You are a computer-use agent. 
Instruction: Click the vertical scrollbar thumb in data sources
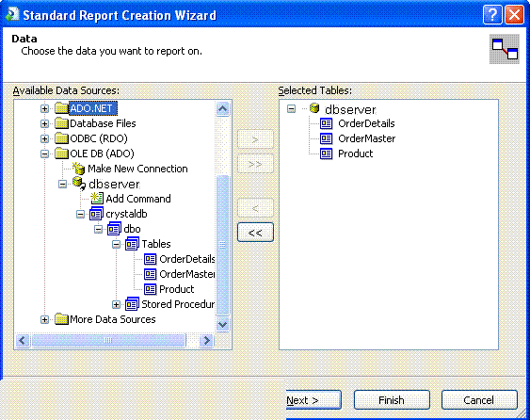click(222, 245)
